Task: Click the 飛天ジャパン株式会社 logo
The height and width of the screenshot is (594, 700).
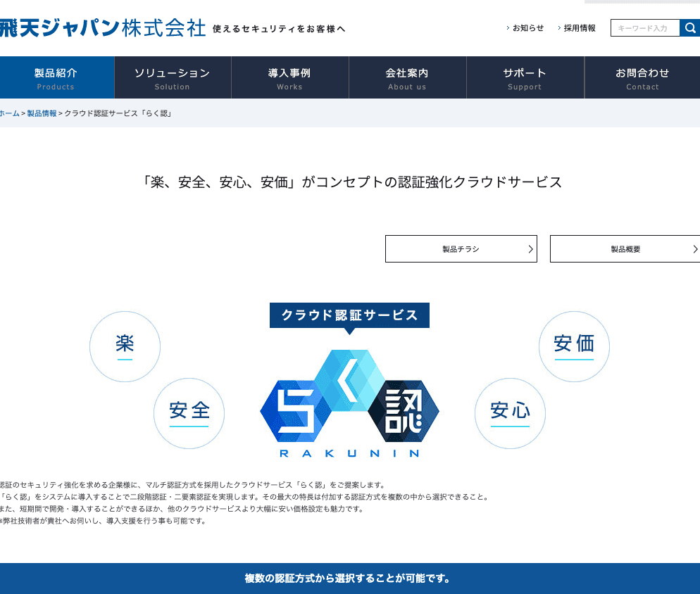Action: [x=103, y=27]
